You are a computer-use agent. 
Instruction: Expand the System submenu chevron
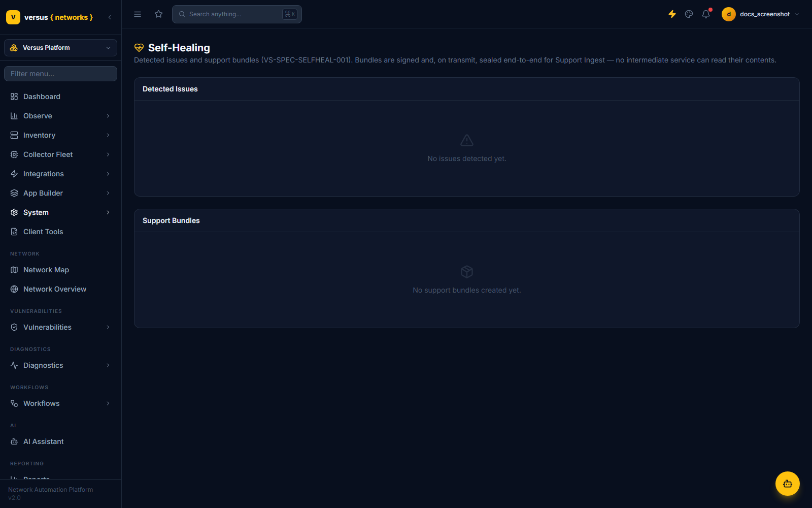(x=108, y=212)
